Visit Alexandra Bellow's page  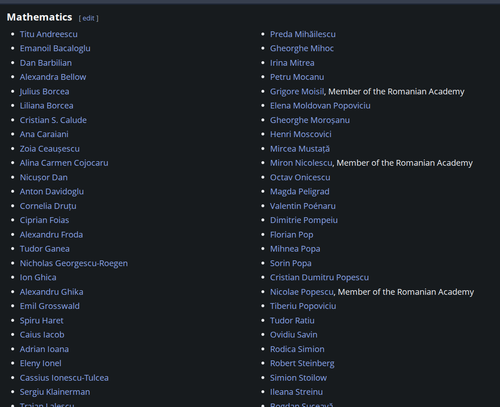[53, 77]
